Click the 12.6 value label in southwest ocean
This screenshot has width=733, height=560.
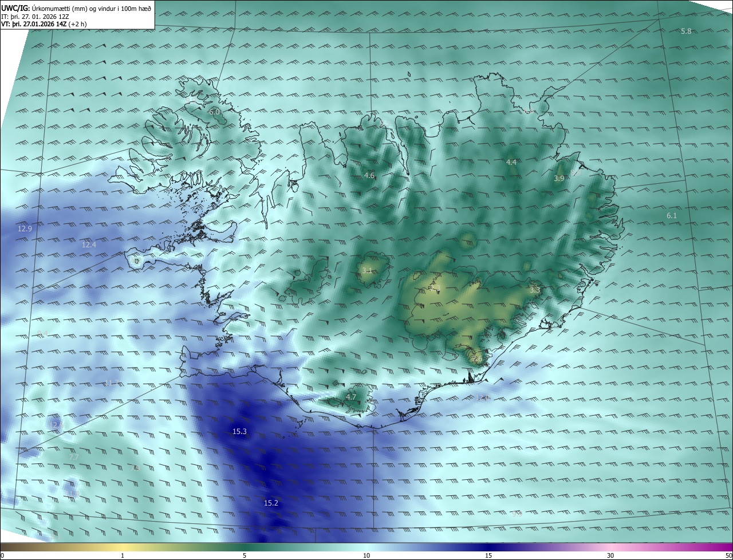pos(56,424)
